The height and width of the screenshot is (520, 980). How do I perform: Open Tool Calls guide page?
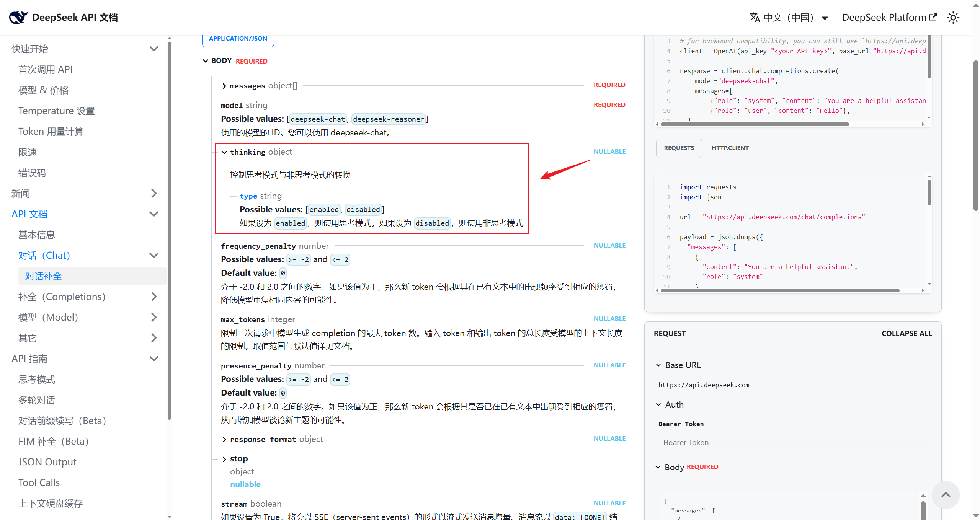click(39, 483)
